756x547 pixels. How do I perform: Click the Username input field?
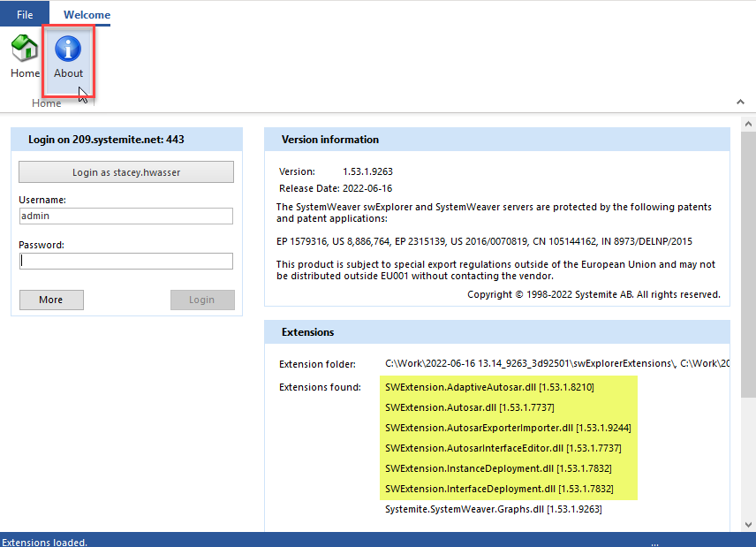coord(125,216)
